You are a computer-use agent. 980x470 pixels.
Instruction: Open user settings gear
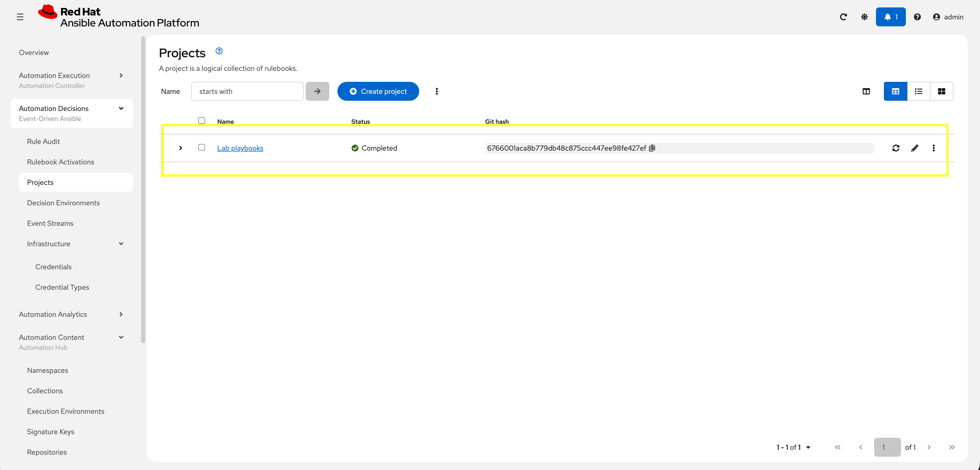click(x=864, y=17)
